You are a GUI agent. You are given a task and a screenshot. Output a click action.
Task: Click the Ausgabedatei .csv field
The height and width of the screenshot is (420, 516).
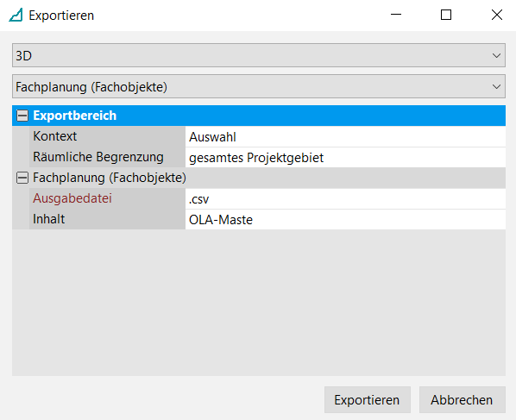point(345,199)
